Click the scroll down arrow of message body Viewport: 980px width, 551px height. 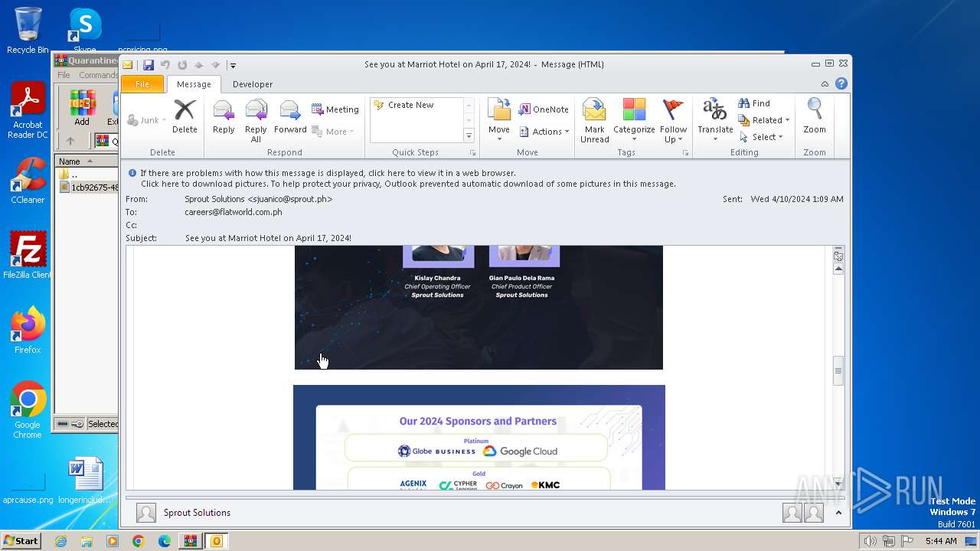pos(838,484)
